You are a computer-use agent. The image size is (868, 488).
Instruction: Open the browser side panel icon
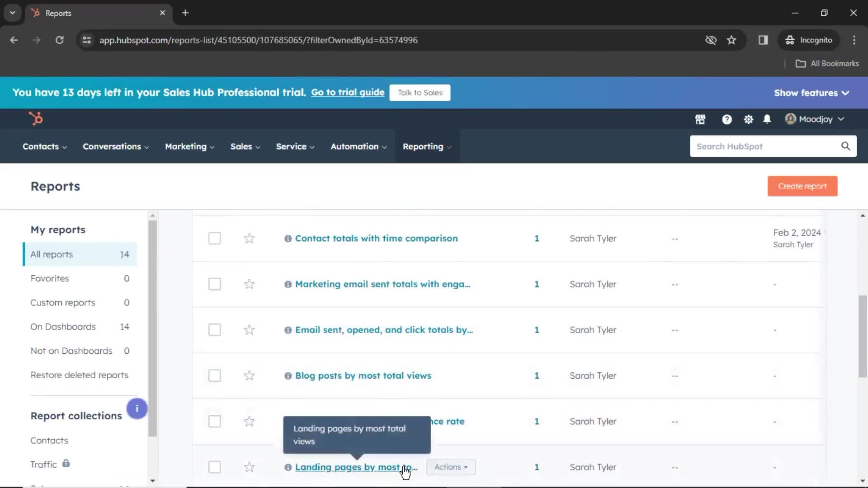[763, 40]
